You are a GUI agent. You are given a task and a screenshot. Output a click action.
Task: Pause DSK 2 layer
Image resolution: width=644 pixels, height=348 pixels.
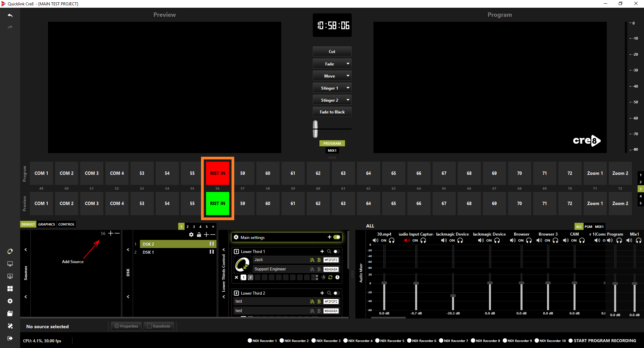(x=212, y=244)
